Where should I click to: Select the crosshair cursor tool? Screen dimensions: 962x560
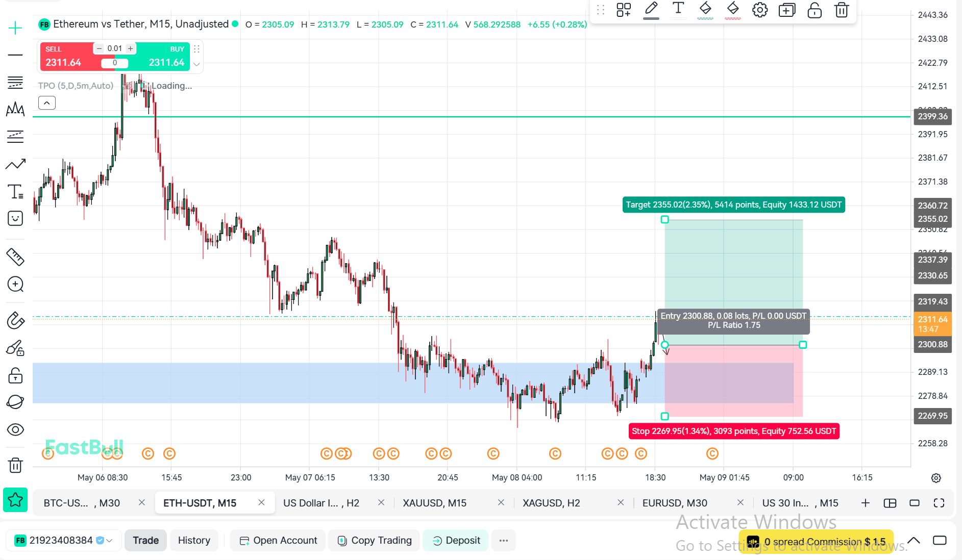pos(15,28)
